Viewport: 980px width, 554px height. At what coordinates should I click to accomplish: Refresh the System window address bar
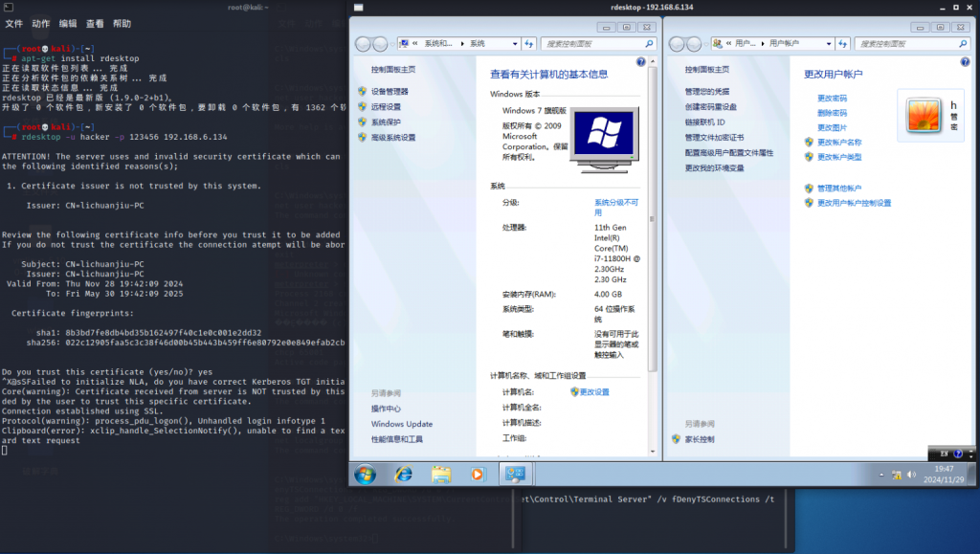[x=529, y=44]
